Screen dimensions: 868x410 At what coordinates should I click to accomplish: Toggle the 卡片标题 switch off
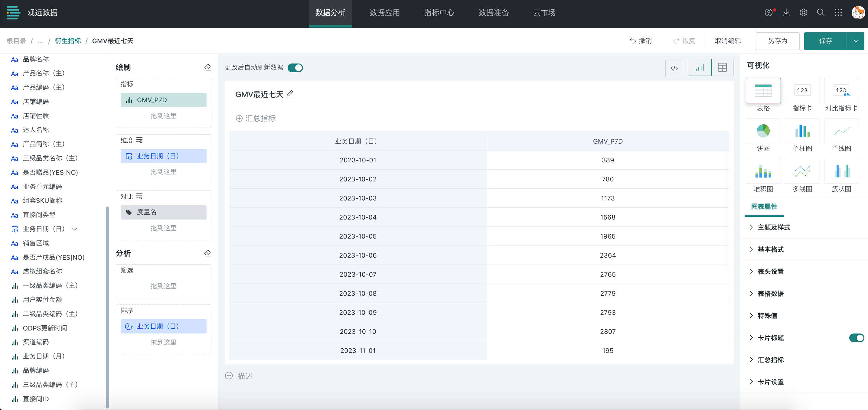pyautogui.click(x=856, y=337)
